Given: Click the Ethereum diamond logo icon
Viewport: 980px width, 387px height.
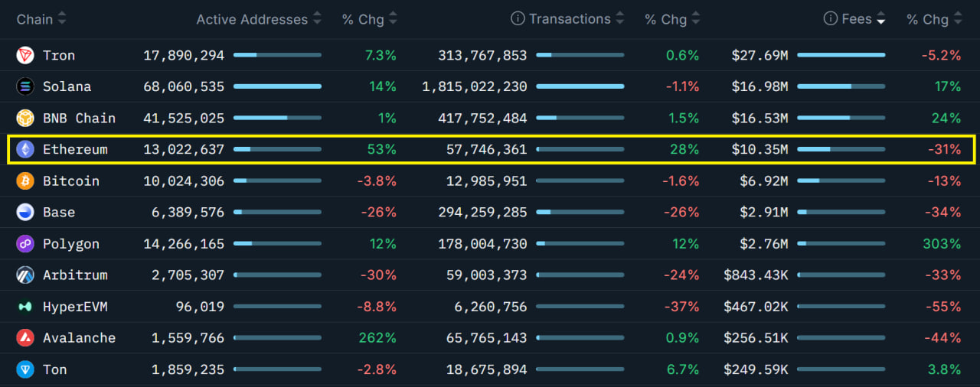Looking at the screenshot, I should point(25,149).
